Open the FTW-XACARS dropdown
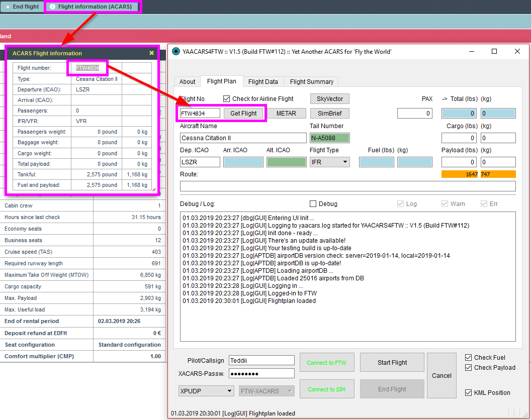The width and height of the screenshot is (531, 420). (267, 391)
